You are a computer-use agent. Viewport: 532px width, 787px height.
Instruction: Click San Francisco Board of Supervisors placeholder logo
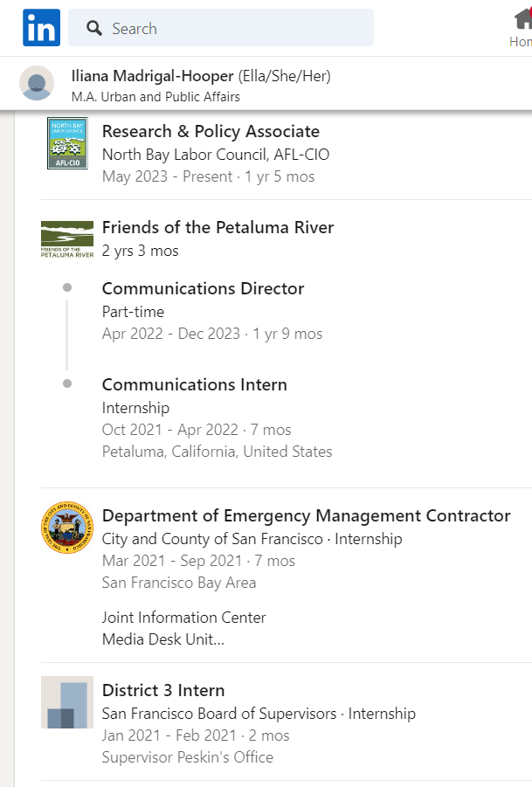[67, 702]
